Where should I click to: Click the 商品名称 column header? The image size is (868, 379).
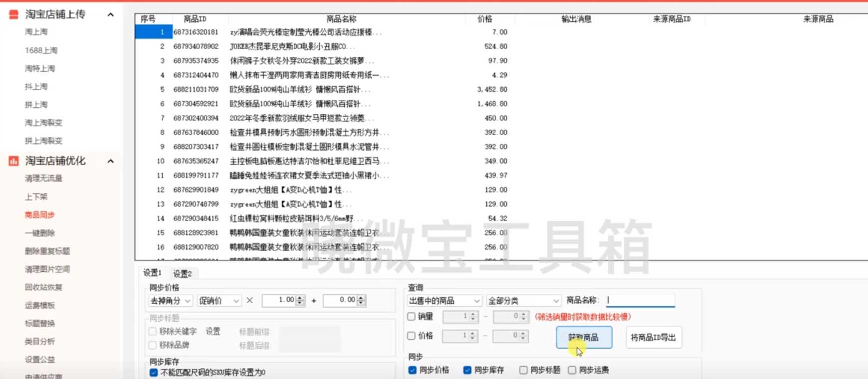[341, 19]
